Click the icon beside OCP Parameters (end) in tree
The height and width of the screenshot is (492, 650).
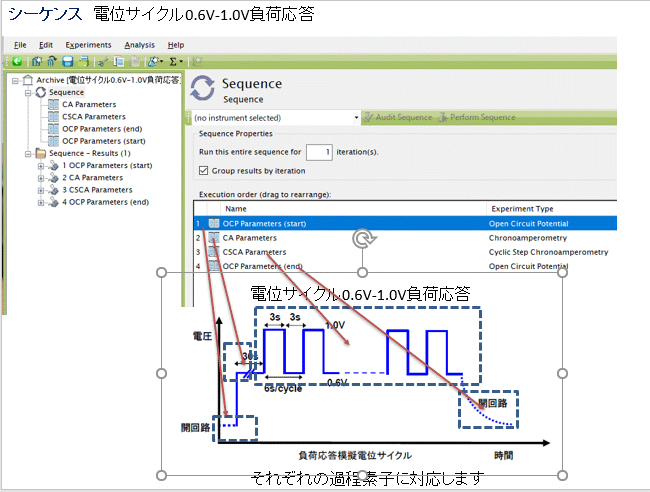53,129
